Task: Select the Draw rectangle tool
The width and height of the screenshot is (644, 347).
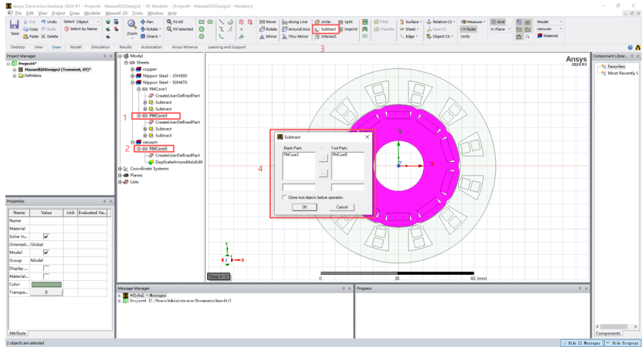Action: click(202, 21)
